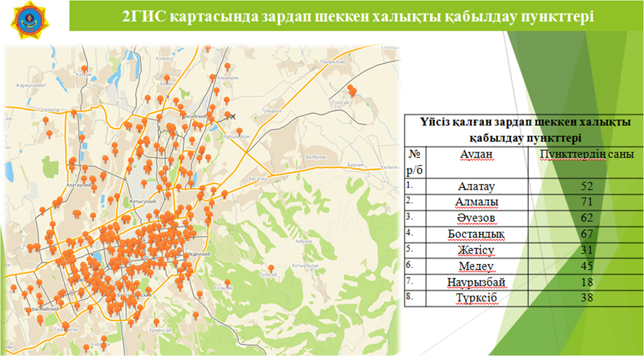
Task: Click the value 18 in Наурызбай row
Action: (587, 282)
